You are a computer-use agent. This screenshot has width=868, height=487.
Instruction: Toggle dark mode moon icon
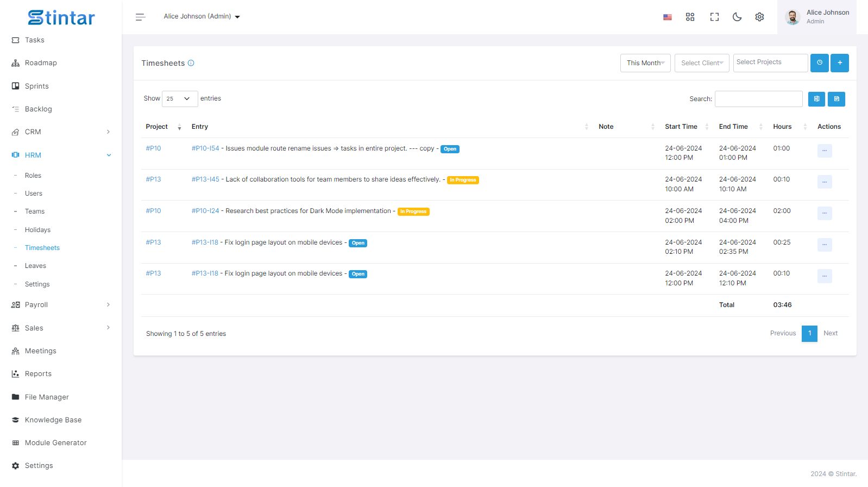point(737,17)
